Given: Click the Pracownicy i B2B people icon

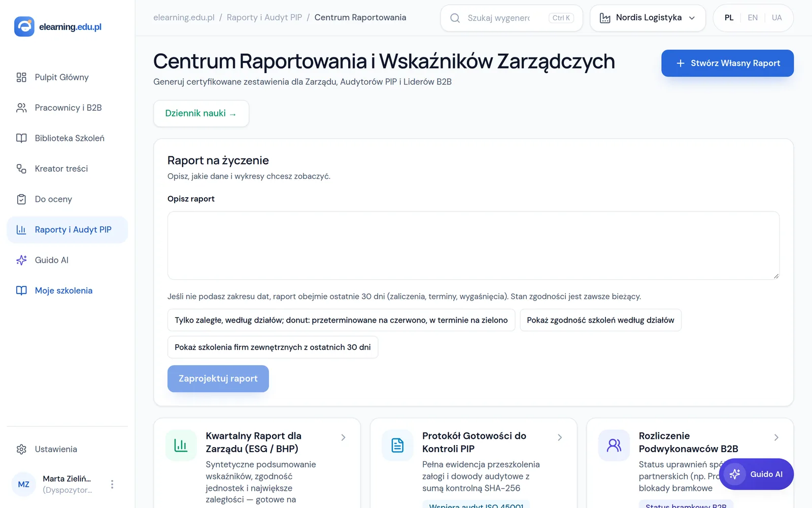Looking at the screenshot, I should (x=21, y=108).
